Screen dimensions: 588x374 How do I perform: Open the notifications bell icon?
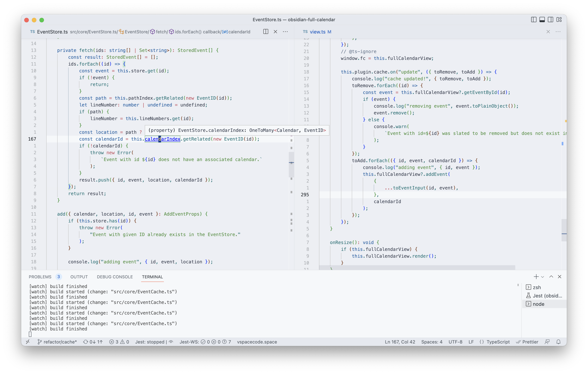559,342
